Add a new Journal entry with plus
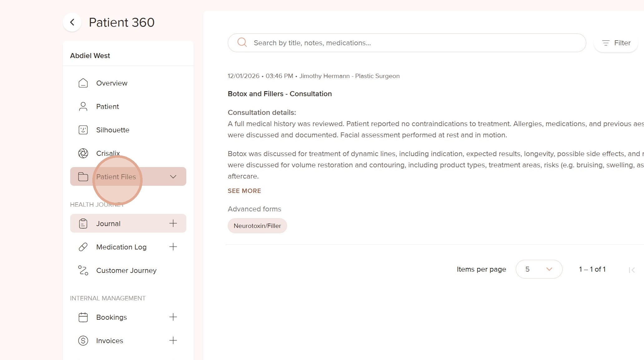The width and height of the screenshot is (644, 360). tap(173, 223)
